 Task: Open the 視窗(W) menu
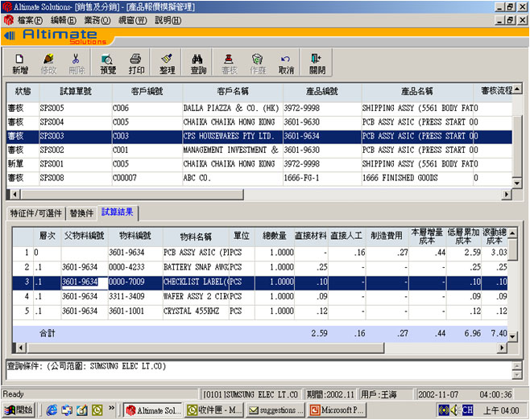[132, 19]
